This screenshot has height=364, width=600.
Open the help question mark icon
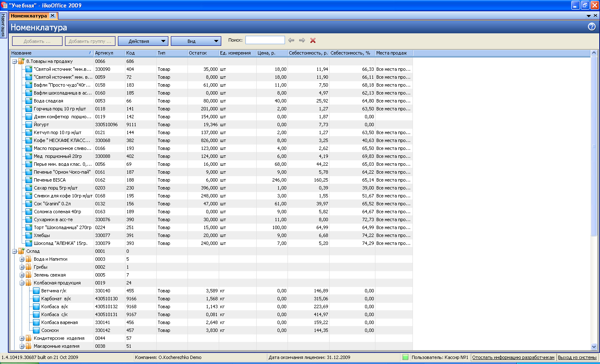(592, 27)
